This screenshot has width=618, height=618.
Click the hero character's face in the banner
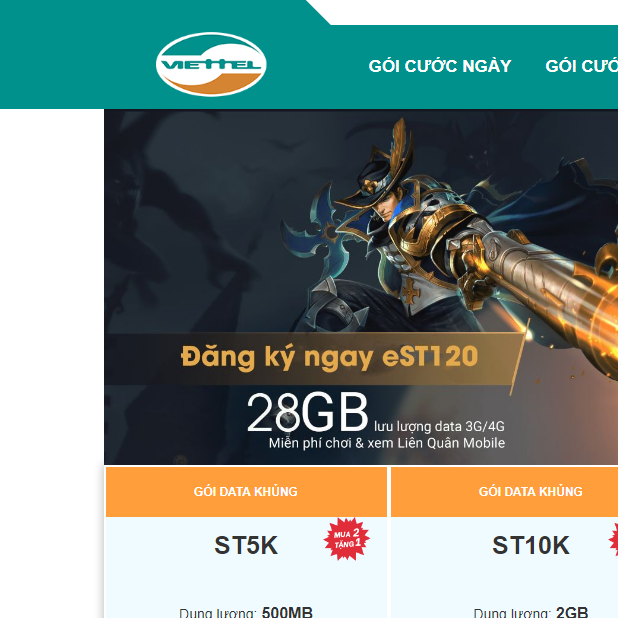(x=384, y=209)
